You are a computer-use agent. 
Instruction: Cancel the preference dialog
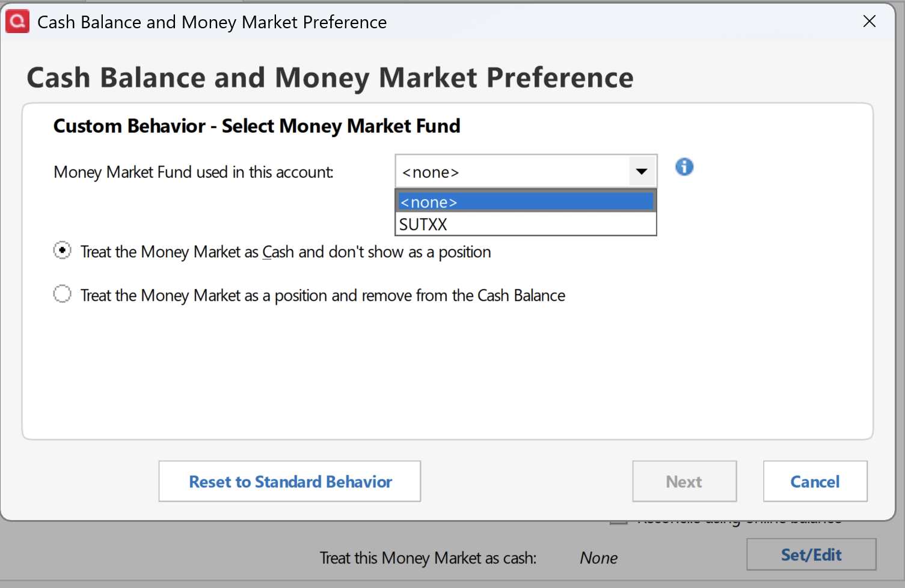click(815, 482)
